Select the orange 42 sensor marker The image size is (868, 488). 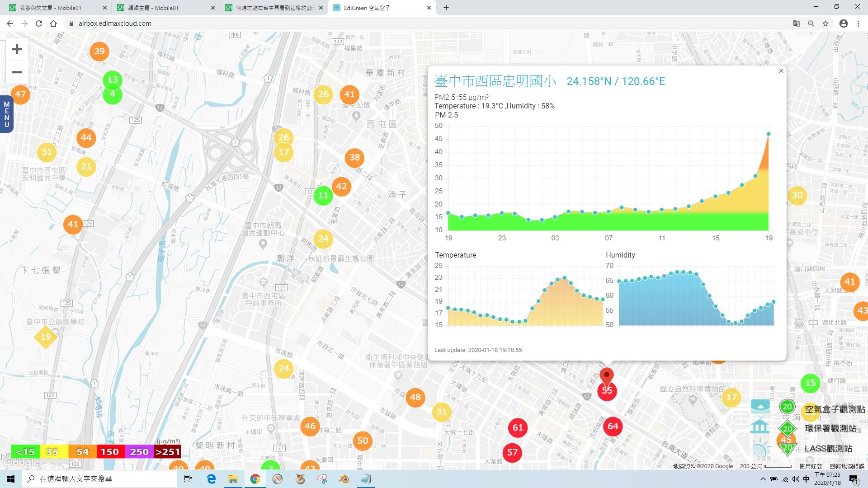click(341, 186)
